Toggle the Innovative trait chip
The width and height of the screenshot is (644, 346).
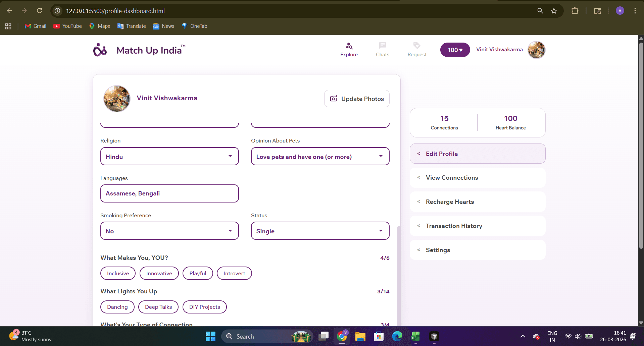159,273
